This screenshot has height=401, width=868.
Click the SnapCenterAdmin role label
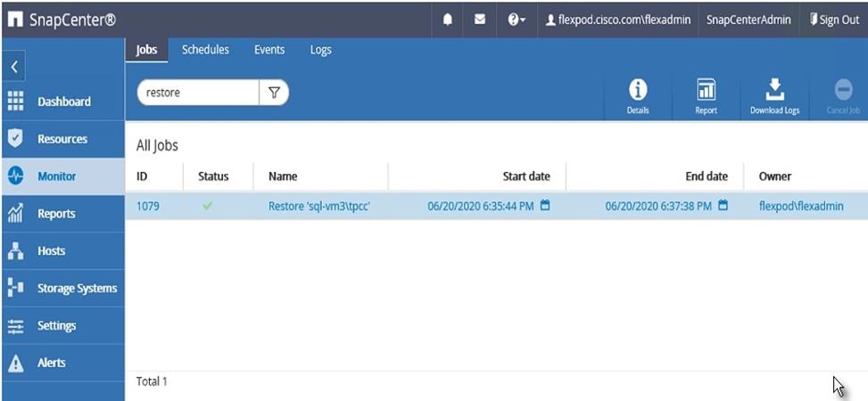pyautogui.click(x=748, y=20)
